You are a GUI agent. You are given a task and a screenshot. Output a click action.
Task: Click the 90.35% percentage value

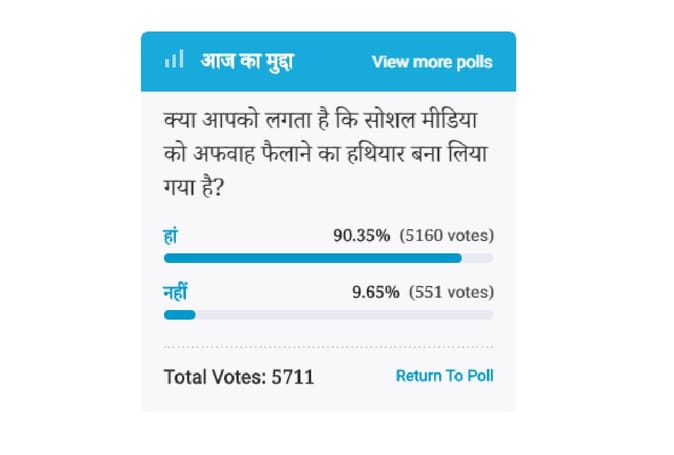(362, 235)
